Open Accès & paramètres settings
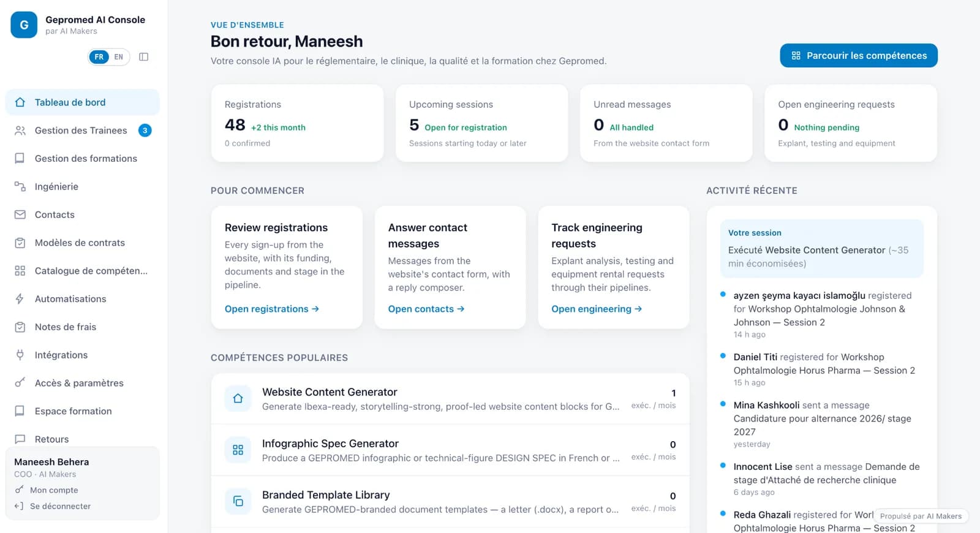Screen dimensions: 980x533 pos(83,383)
